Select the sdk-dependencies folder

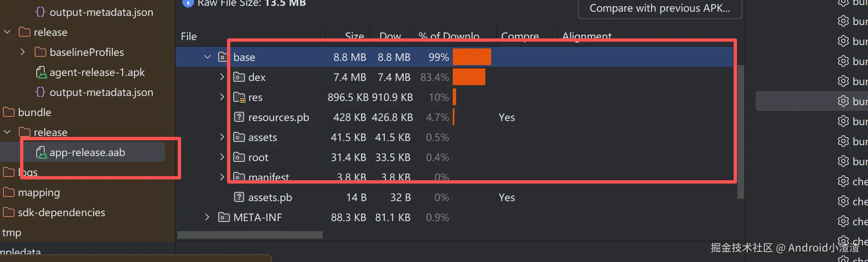(x=61, y=212)
